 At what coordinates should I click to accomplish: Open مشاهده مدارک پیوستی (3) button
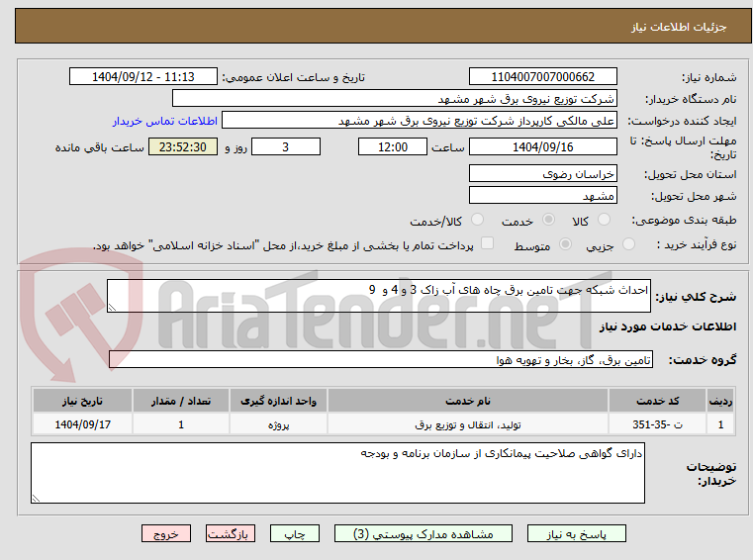click(424, 533)
